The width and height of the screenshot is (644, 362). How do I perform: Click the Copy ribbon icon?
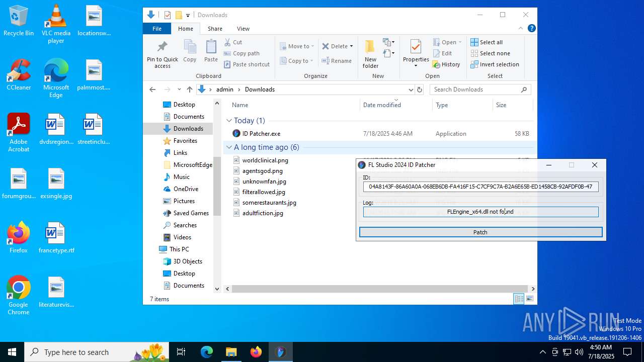(x=190, y=47)
